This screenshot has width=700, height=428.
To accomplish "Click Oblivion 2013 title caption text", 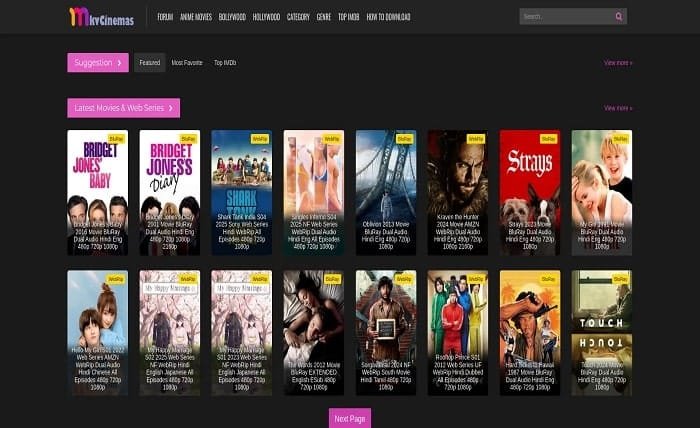I will [386, 235].
